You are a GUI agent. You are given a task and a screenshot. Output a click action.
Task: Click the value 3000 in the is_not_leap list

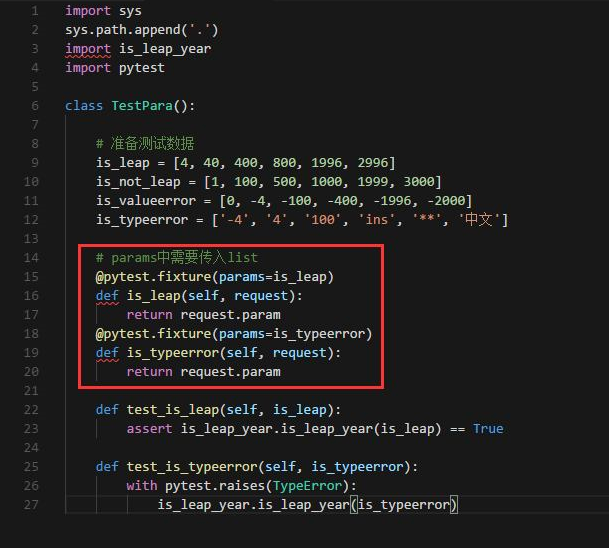(x=419, y=182)
